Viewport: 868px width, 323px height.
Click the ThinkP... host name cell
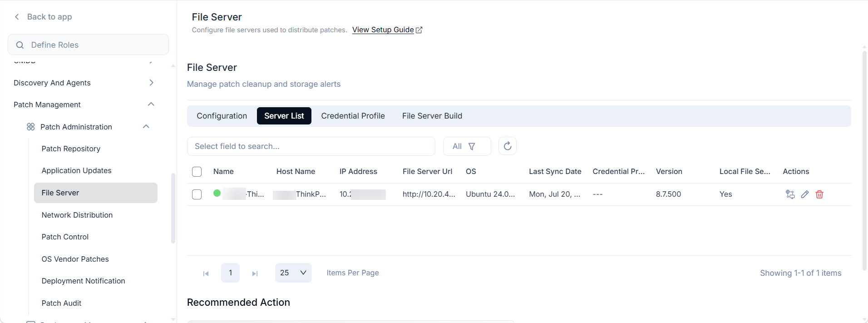tap(300, 194)
